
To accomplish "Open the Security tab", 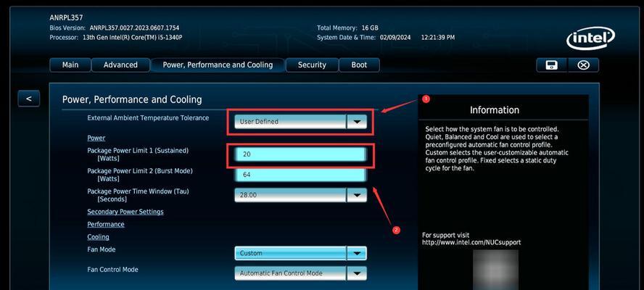I will [312, 65].
